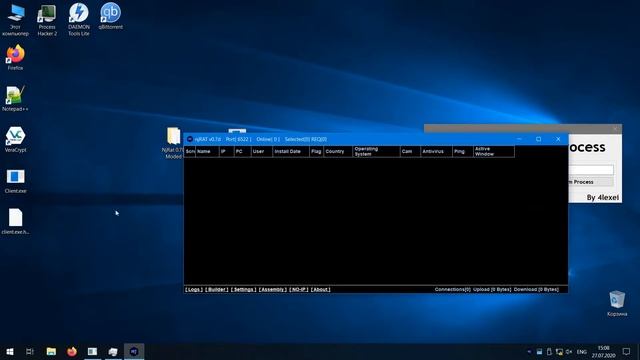Click the Scrn column header
Viewport: 640px width, 360px height.
click(190, 151)
